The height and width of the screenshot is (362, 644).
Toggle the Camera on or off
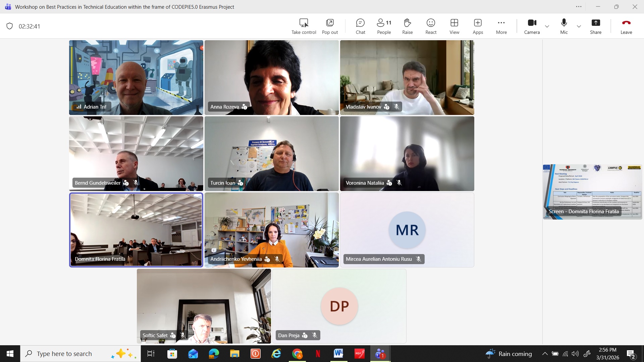pyautogui.click(x=532, y=26)
